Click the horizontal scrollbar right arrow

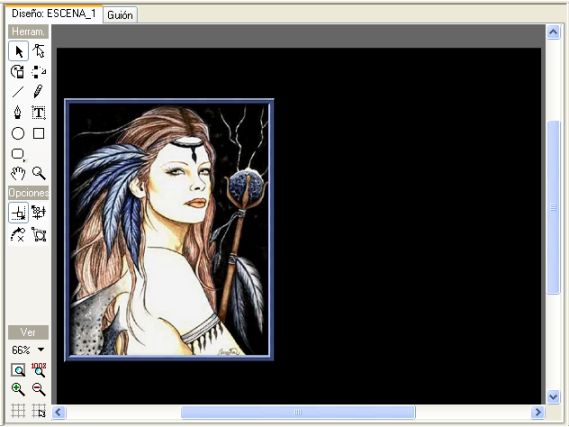(x=538, y=412)
